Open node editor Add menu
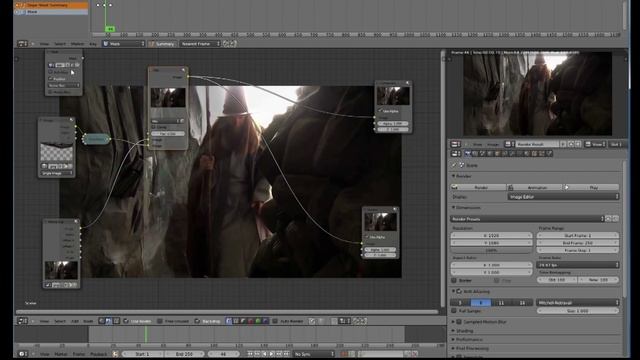 point(75,321)
